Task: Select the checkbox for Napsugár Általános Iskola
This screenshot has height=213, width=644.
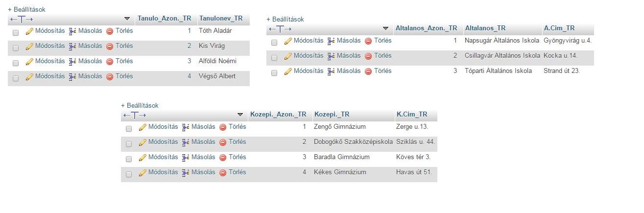Action: point(274,43)
